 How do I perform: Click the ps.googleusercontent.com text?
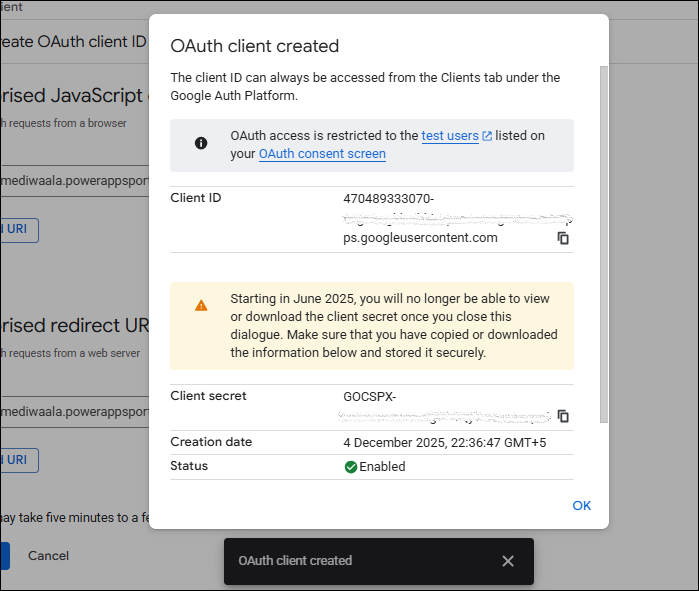tap(420, 238)
